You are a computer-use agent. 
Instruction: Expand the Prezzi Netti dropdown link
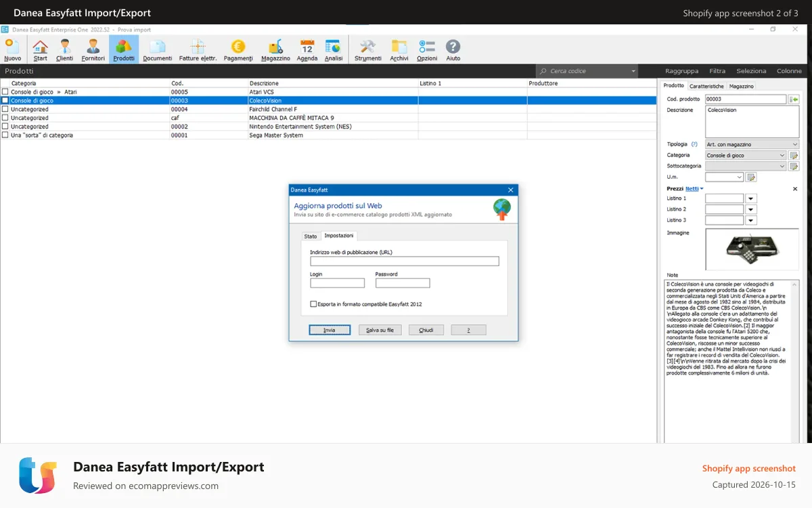pos(694,189)
